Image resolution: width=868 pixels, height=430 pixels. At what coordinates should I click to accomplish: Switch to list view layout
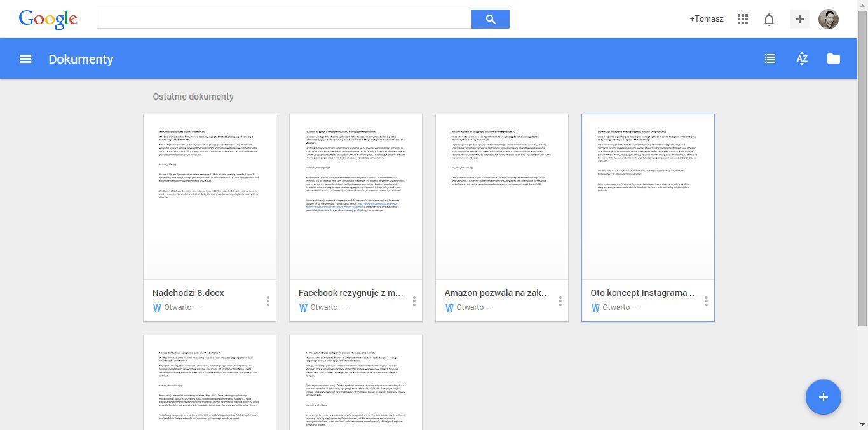point(770,59)
